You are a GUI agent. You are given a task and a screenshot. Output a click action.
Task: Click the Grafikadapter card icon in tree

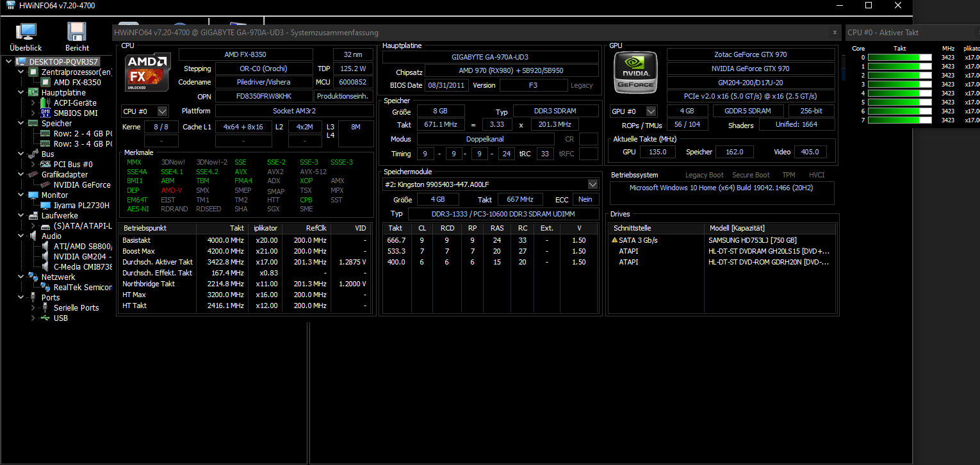point(35,174)
